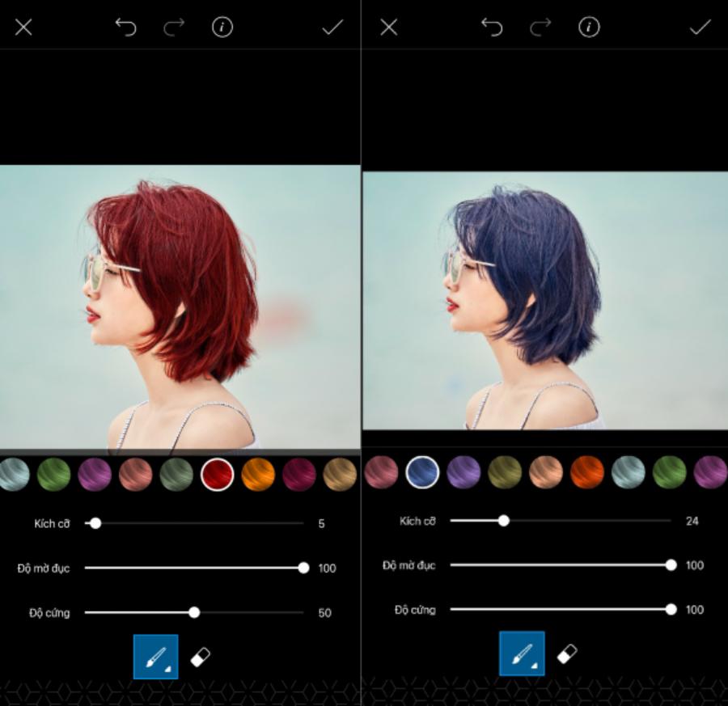Confirm edit with checkmark in right screen

pos(700,27)
